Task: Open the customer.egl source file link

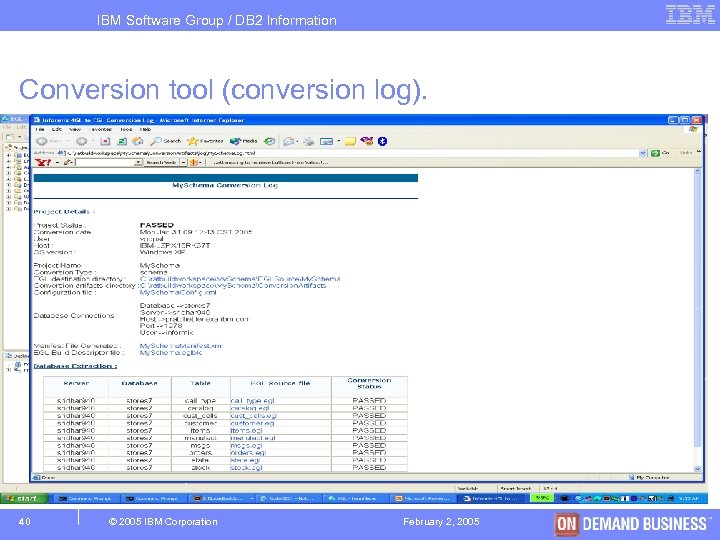Action: tap(252, 423)
